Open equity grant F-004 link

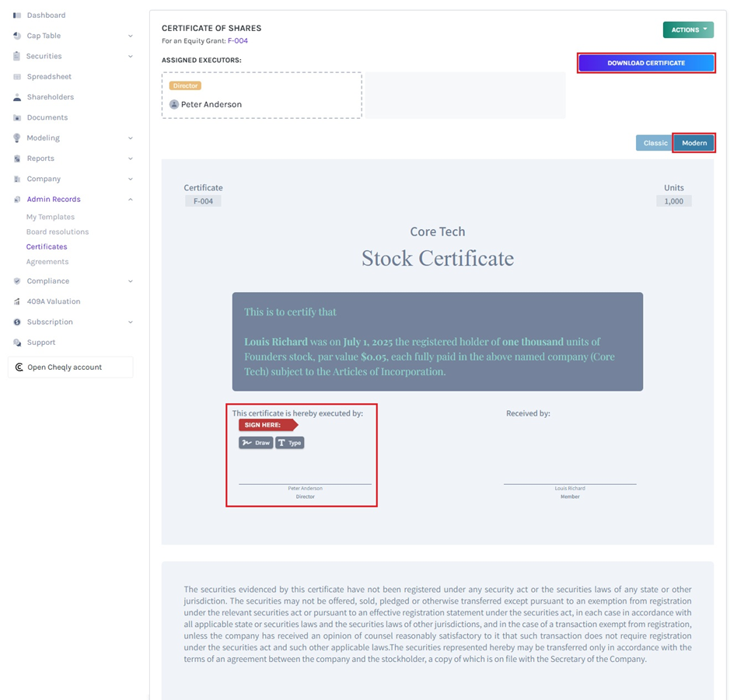[236, 40]
